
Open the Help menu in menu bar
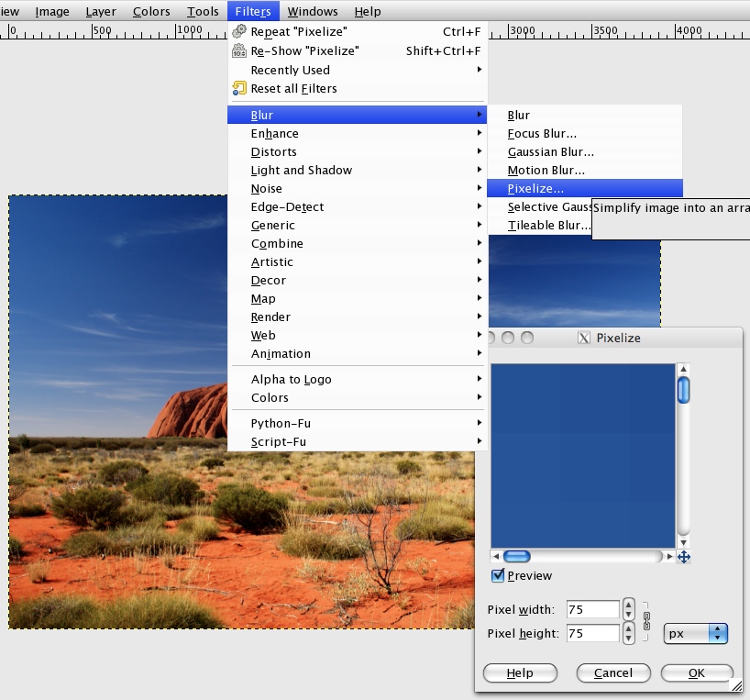pyautogui.click(x=368, y=11)
